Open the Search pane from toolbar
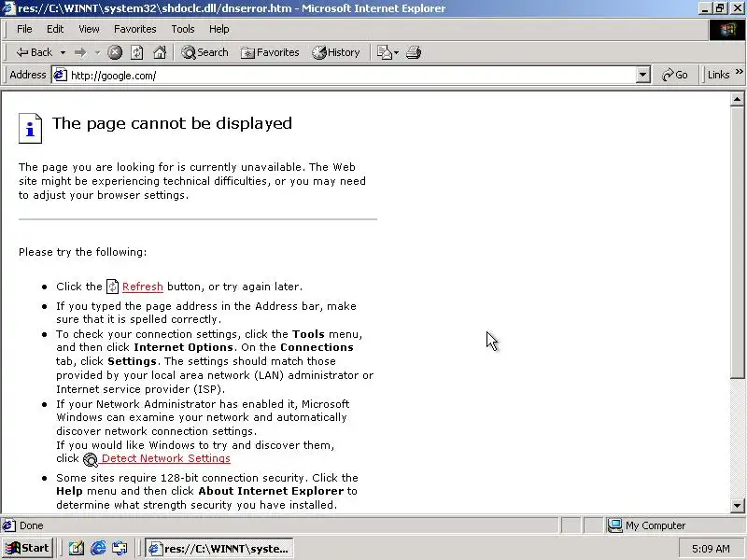 pyautogui.click(x=204, y=52)
